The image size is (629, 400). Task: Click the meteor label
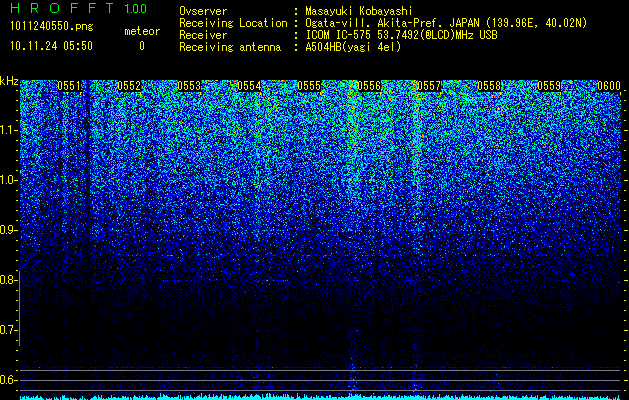(x=142, y=31)
